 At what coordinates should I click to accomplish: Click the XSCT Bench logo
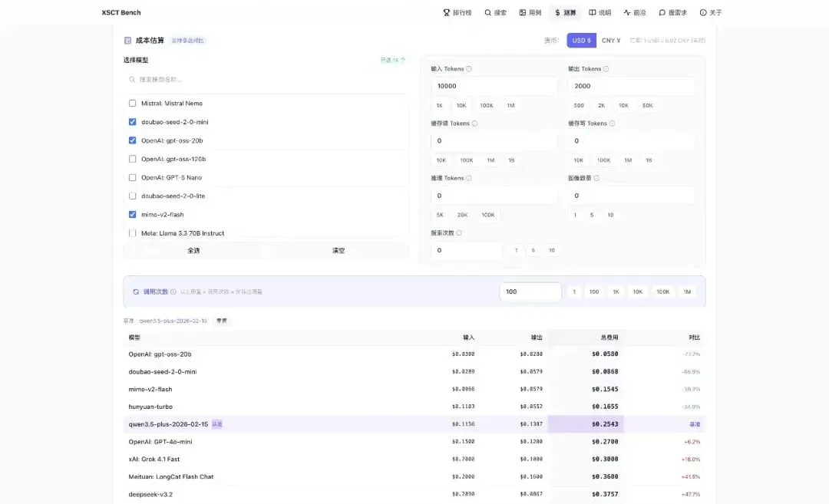pyautogui.click(x=121, y=13)
